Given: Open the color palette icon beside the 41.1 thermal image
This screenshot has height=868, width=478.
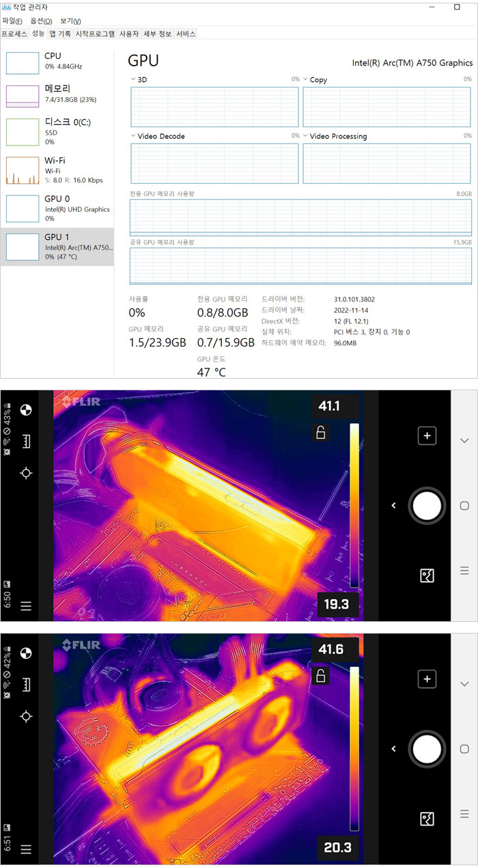Looking at the screenshot, I should tap(26, 411).
